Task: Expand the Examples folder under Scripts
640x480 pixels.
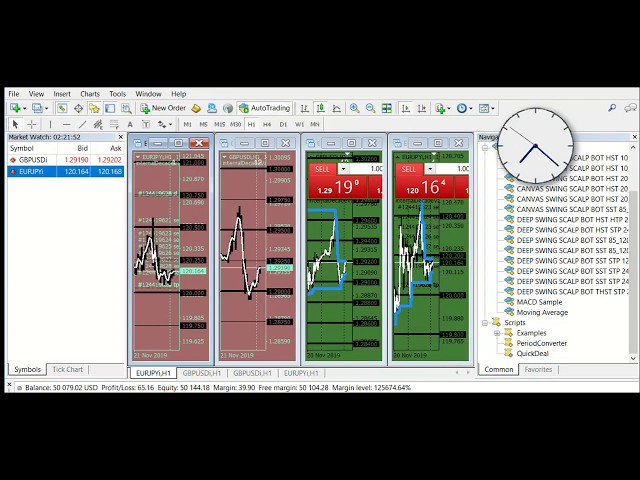Action: pos(497,333)
